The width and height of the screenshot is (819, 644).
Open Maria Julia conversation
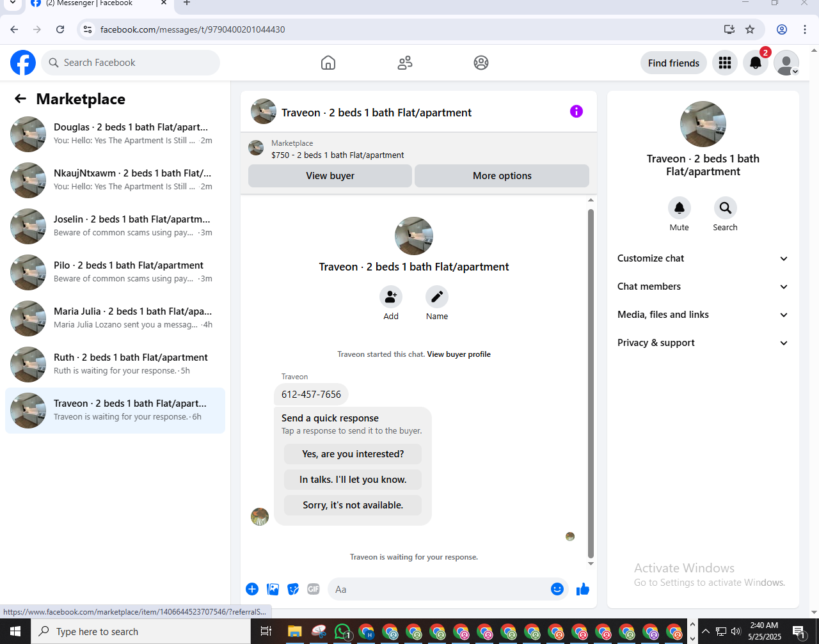coord(115,318)
